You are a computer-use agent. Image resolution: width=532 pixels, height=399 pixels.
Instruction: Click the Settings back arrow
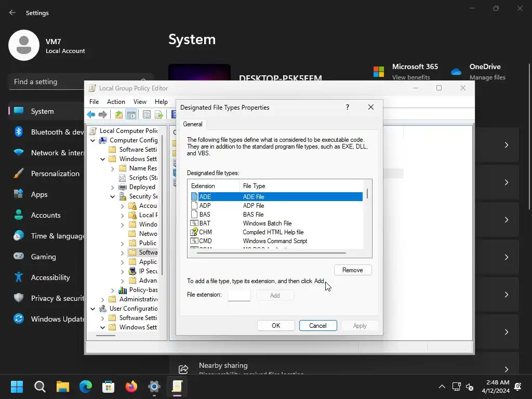[12, 12]
